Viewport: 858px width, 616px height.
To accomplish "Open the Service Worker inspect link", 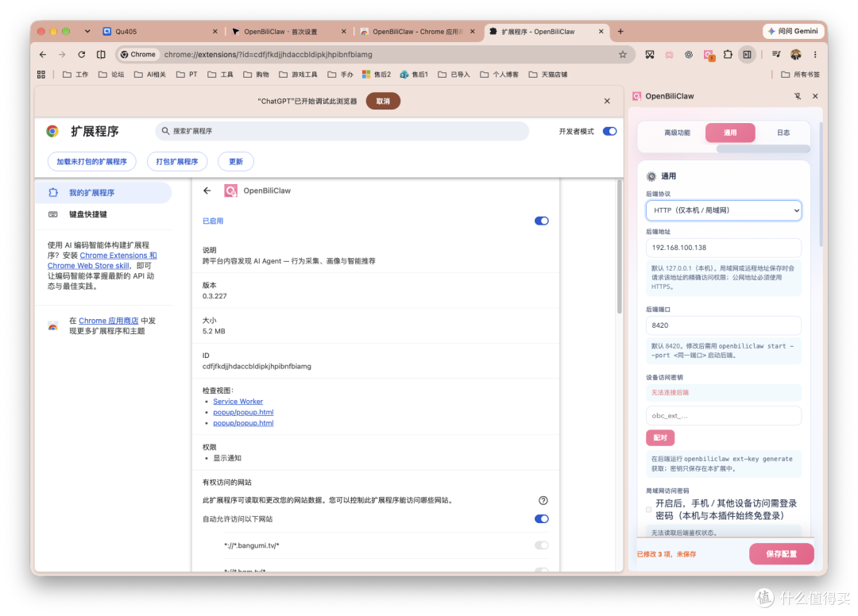I will (238, 401).
